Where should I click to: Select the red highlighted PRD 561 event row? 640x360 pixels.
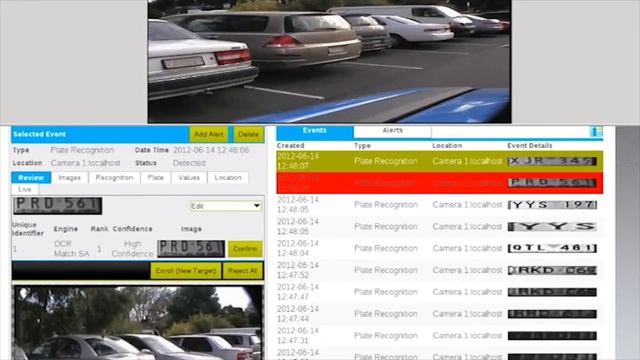coord(440,183)
